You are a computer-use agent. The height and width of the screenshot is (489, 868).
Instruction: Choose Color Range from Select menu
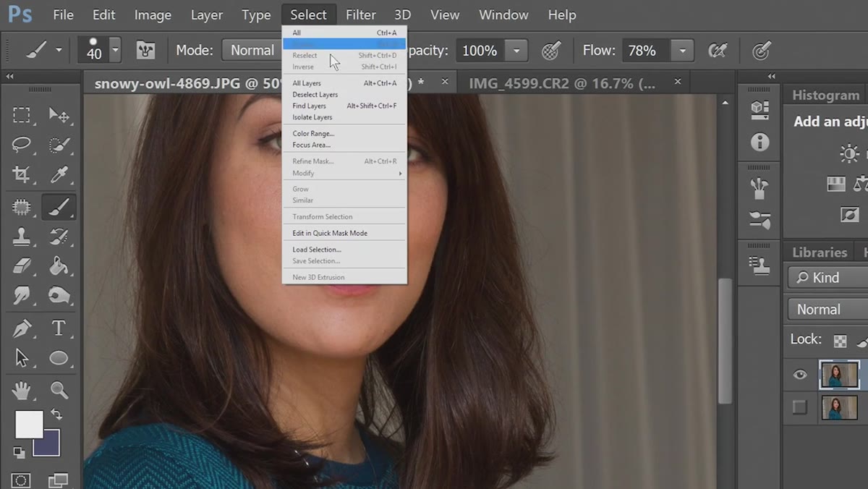(344, 134)
